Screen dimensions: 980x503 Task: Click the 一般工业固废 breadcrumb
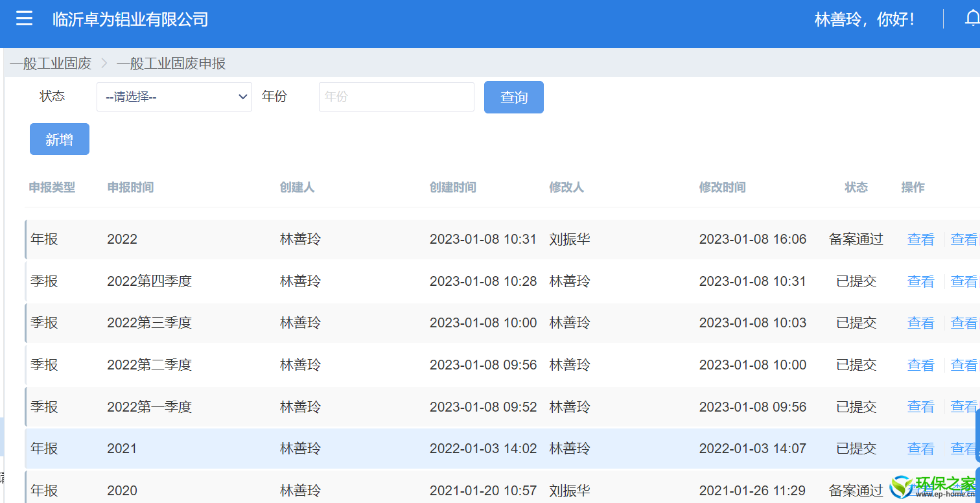coord(51,64)
